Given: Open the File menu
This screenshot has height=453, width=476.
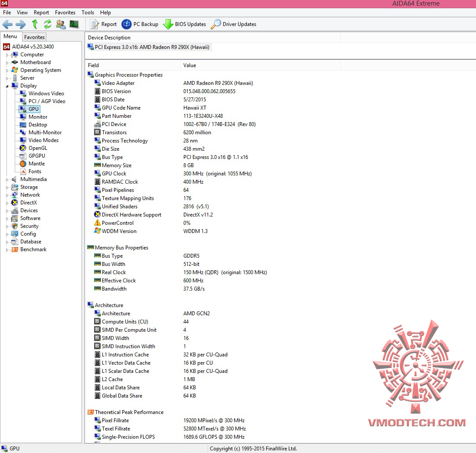Looking at the screenshot, I should coord(7,13).
